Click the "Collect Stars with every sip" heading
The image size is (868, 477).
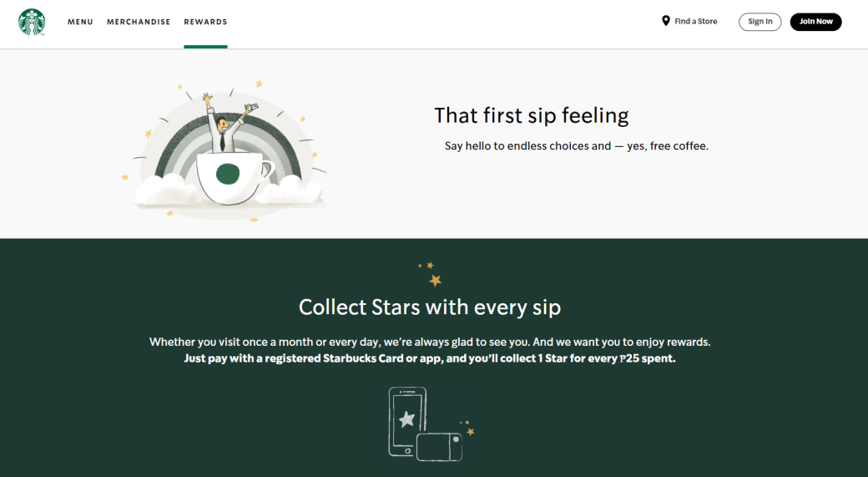(430, 307)
